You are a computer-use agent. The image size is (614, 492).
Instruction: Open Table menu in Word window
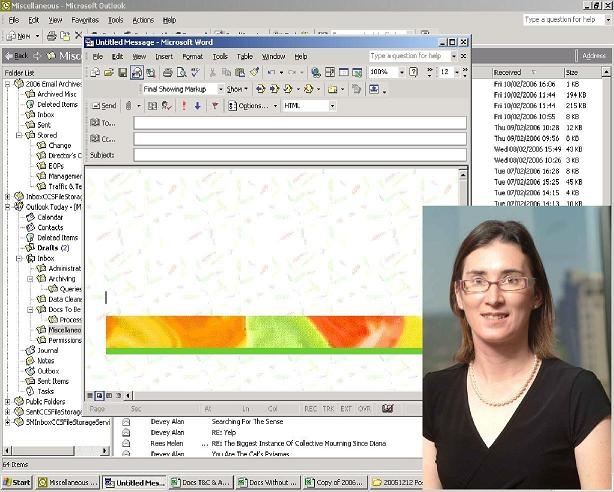(245, 56)
